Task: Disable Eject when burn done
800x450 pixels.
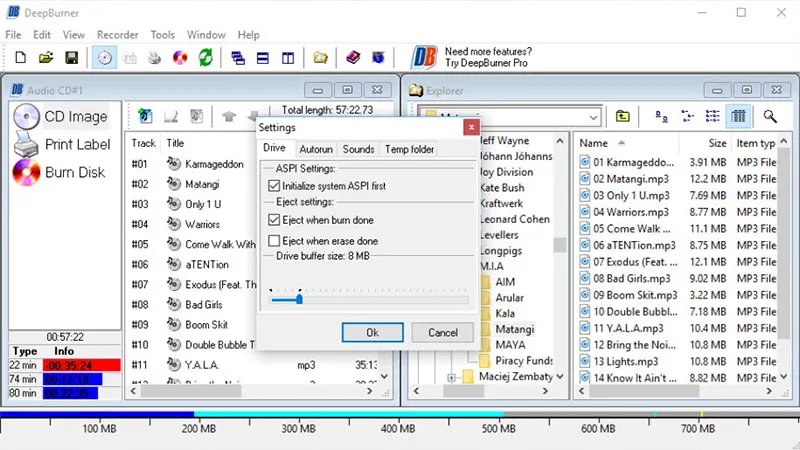Action: coord(275,219)
